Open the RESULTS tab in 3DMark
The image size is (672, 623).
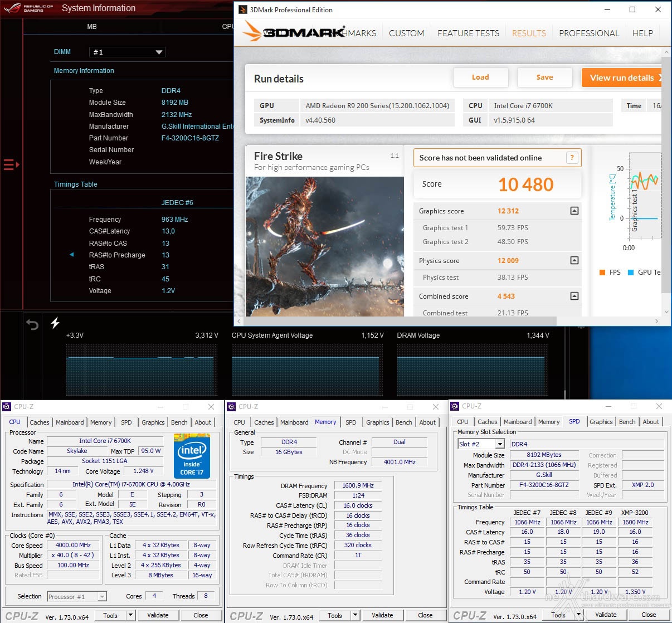529,33
